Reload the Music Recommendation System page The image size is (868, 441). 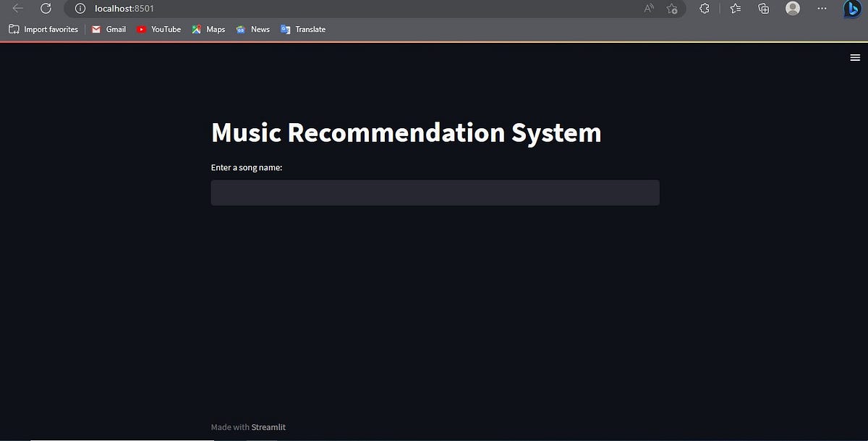[x=46, y=9]
